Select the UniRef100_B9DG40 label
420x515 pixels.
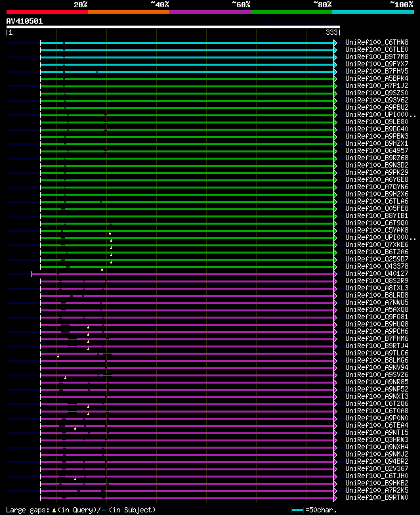pos(377,129)
